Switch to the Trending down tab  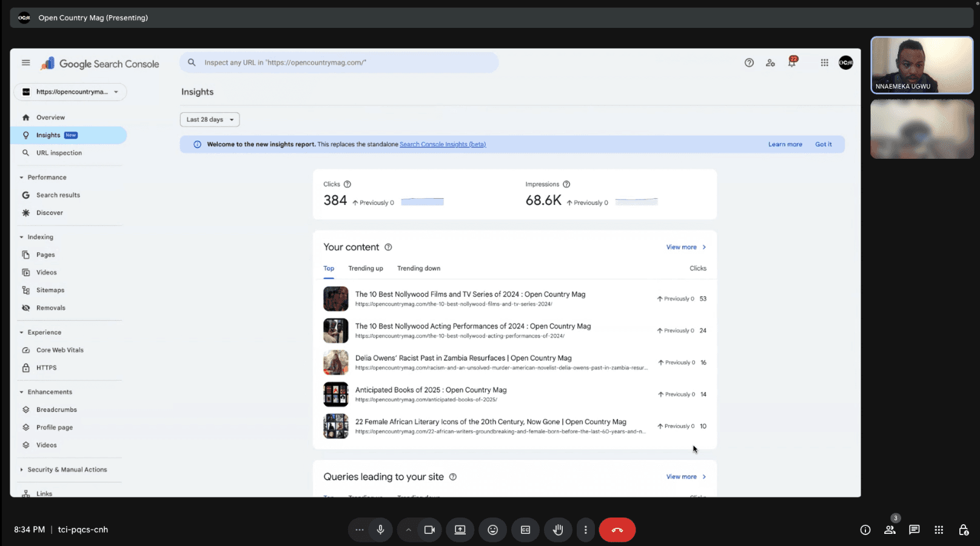418,268
